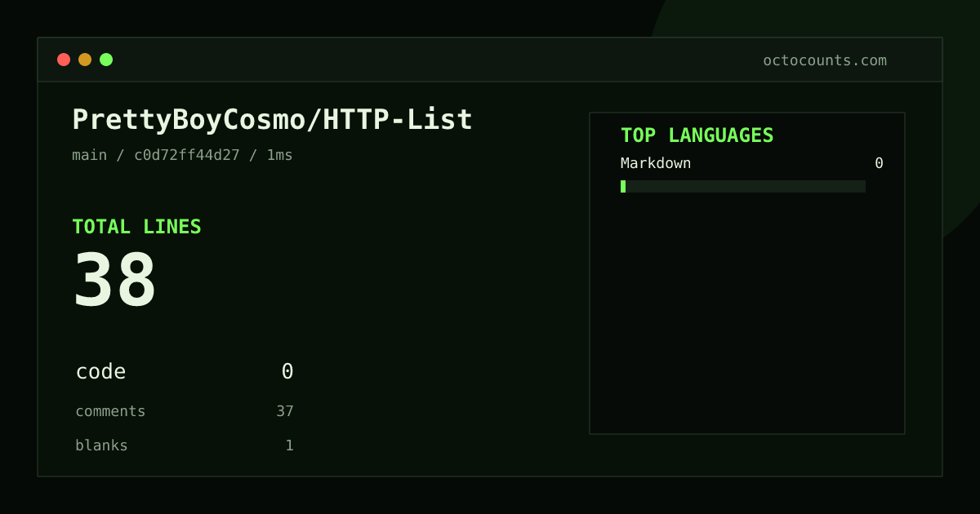Click the code count value 0
This screenshot has width=980, height=514.
click(287, 372)
